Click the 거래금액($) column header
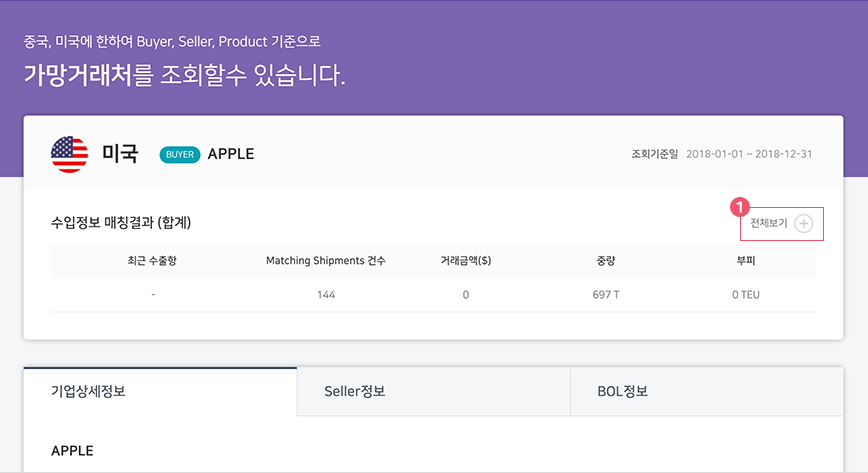The width and height of the screenshot is (868, 473). 466,260
